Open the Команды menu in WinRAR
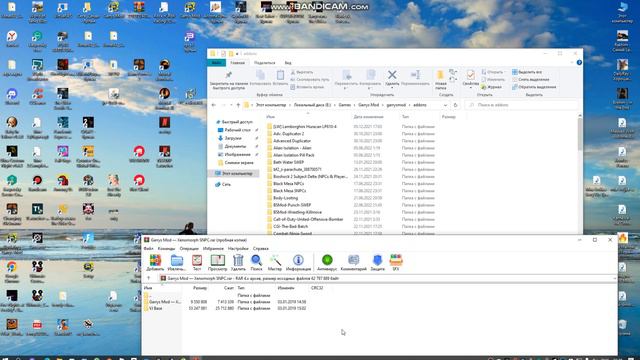The width and height of the screenshot is (640, 360). [x=166, y=248]
